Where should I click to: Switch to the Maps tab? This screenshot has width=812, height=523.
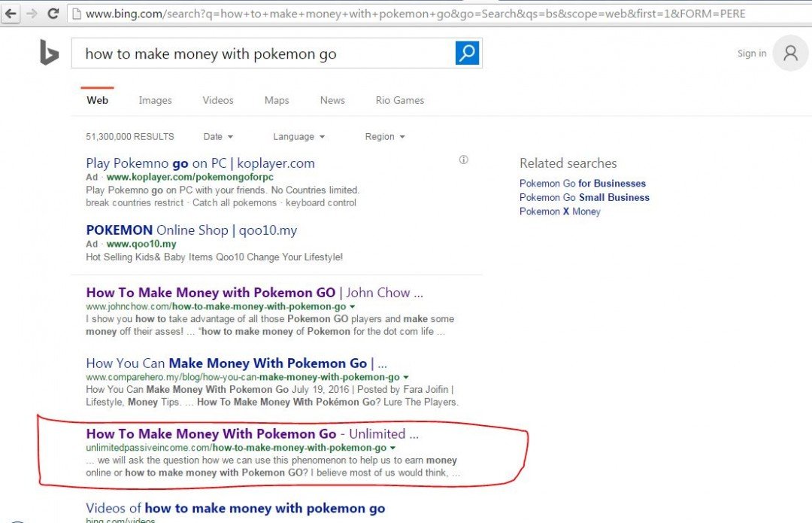click(x=277, y=100)
